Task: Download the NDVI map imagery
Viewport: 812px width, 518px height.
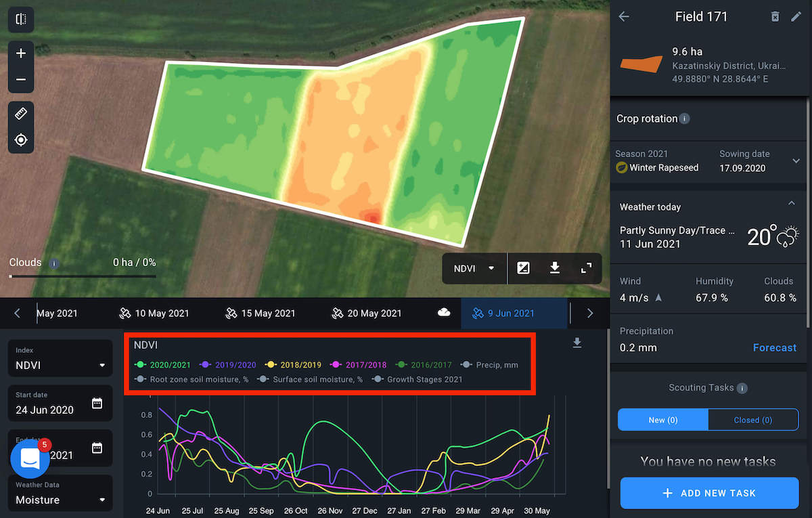Action: point(555,268)
